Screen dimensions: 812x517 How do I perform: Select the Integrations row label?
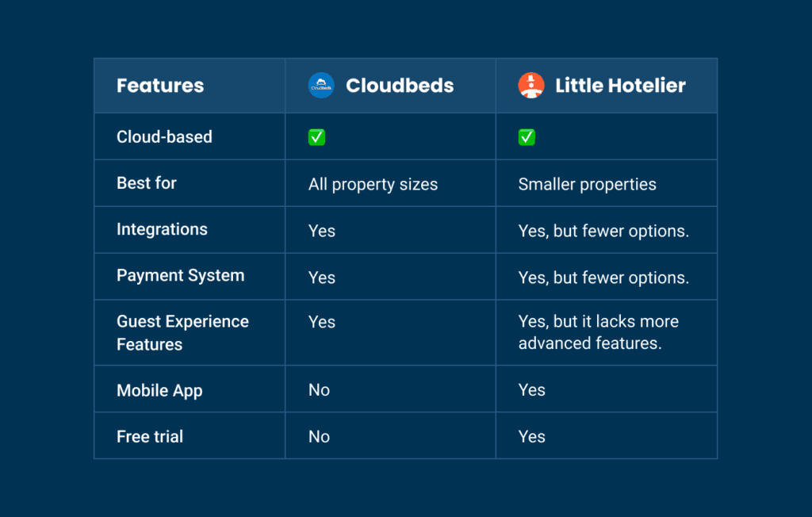coord(162,229)
